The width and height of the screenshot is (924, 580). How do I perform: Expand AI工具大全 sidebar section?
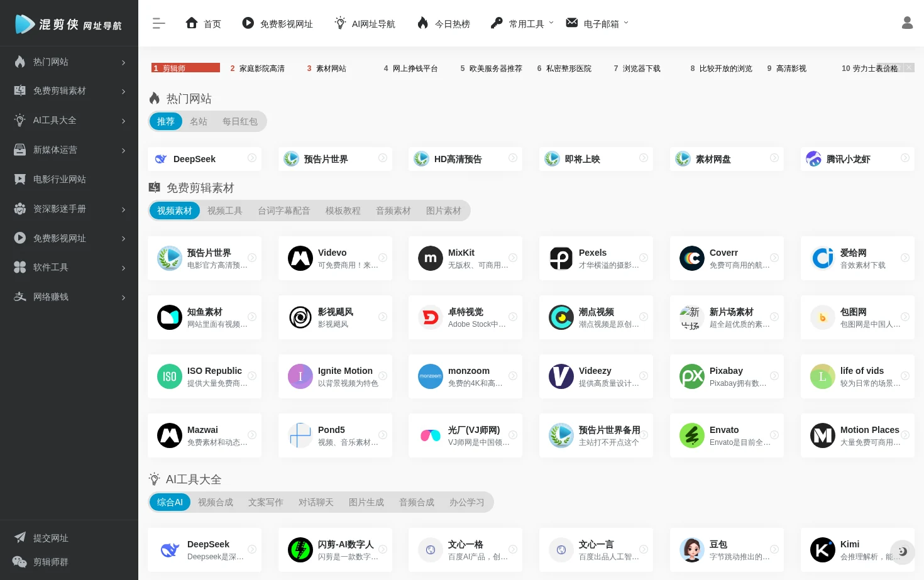[x=123, y=121]
